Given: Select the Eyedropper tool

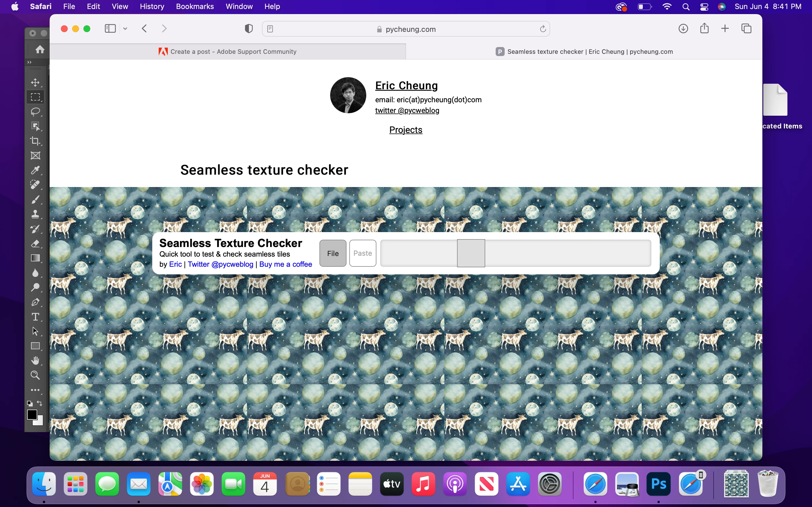Looking at the screenshot, I should 35,170.
